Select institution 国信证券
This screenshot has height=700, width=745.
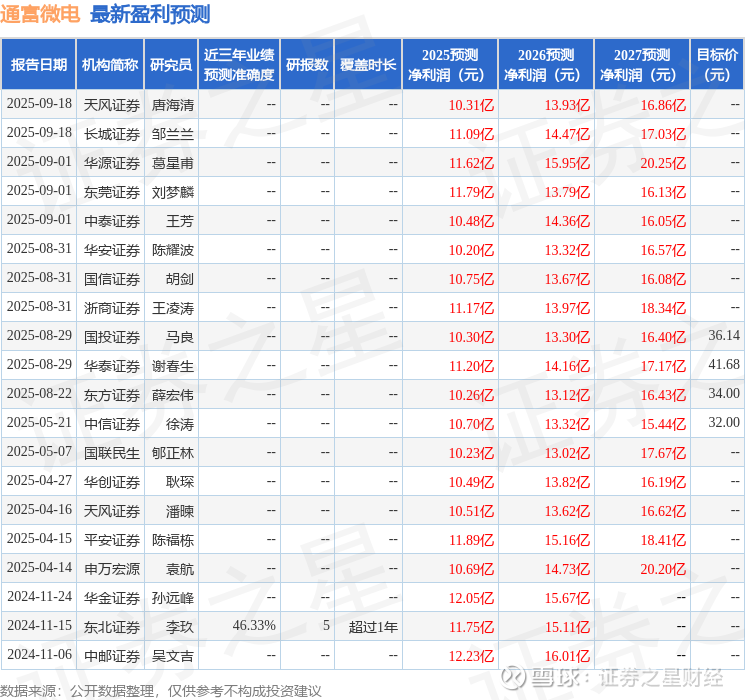coord(112,279)
